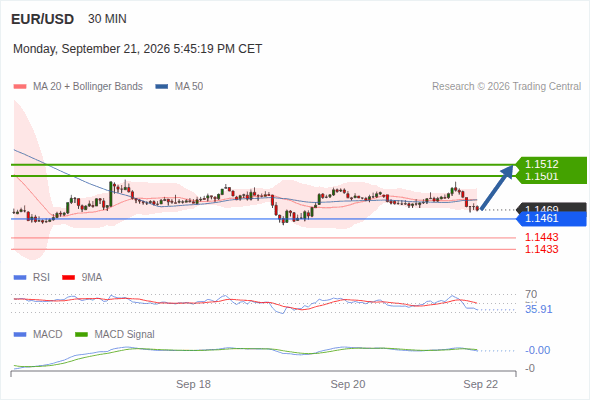Click the Sep 18 date axis marker
This screenshot has height=400, width=590.
tap(193, 384)
